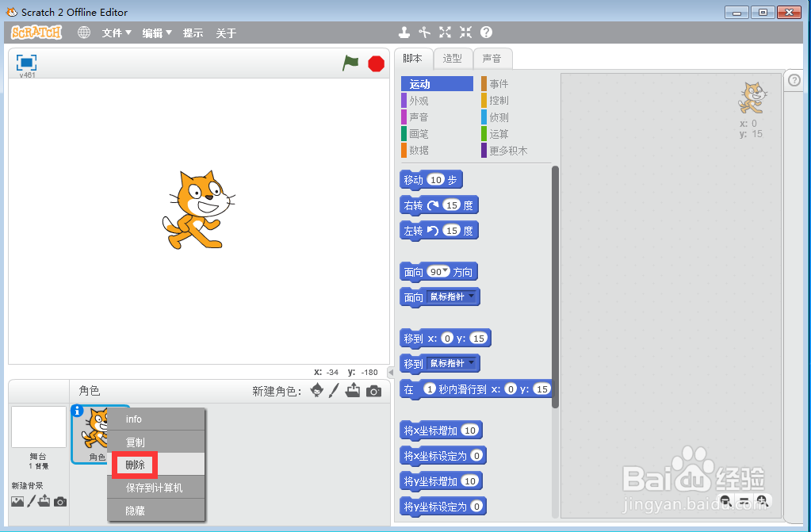
Task: Select the scissors delete tool
Action: pos(424,33)
